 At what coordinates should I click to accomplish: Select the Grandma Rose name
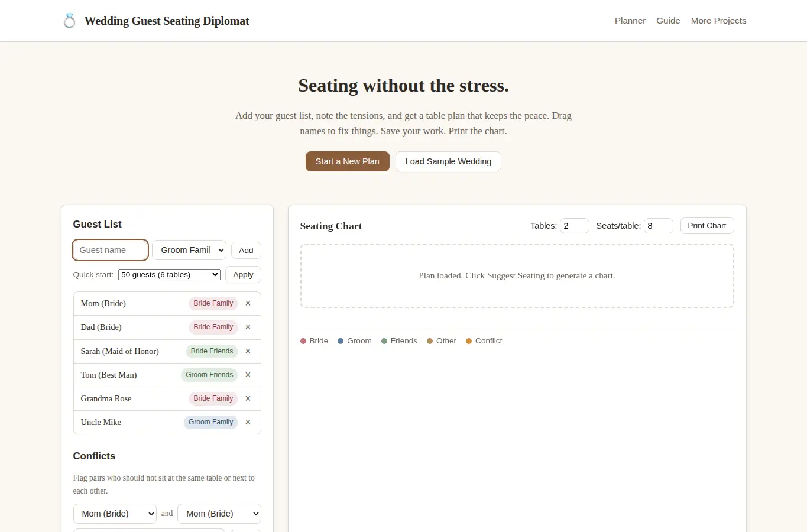106,398
